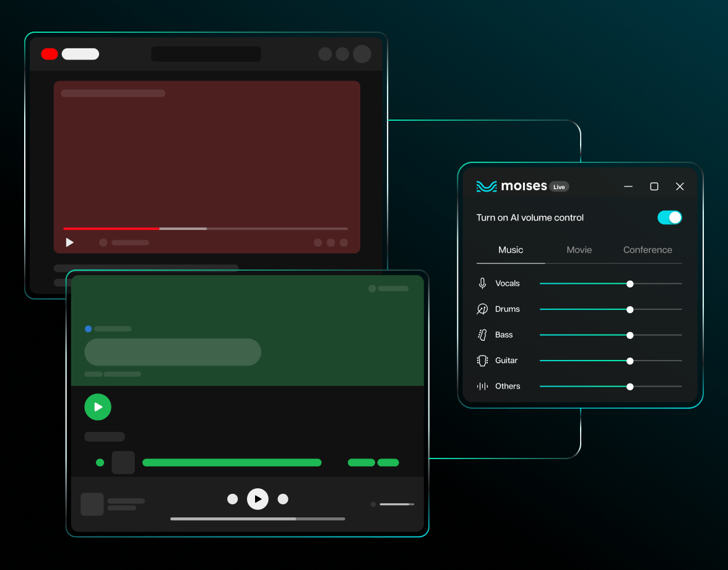Click the Bass guitar icon
The image size is (728, 570).
tap(482, 335)
